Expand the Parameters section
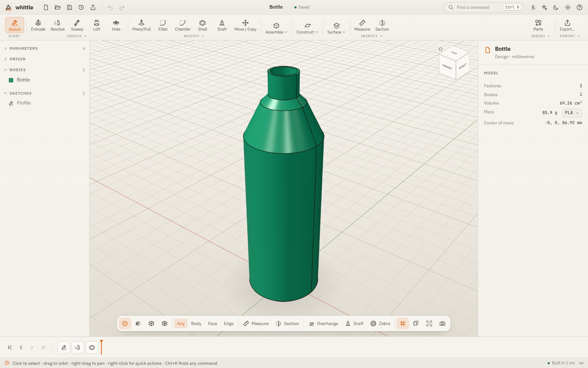Screen dimensions: 588x368 pyautogui.click(x=44, y=49)
